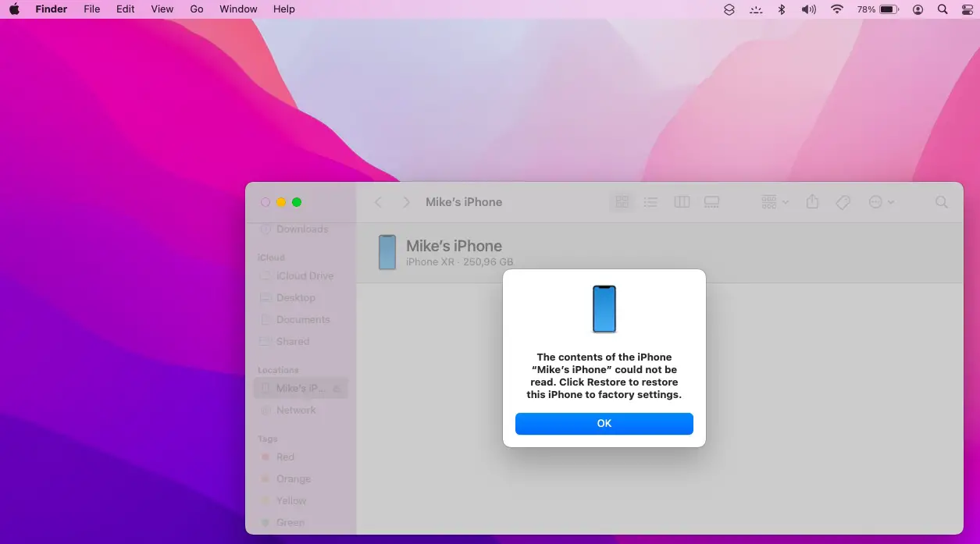Switch Finder to list view

point(650,202)
